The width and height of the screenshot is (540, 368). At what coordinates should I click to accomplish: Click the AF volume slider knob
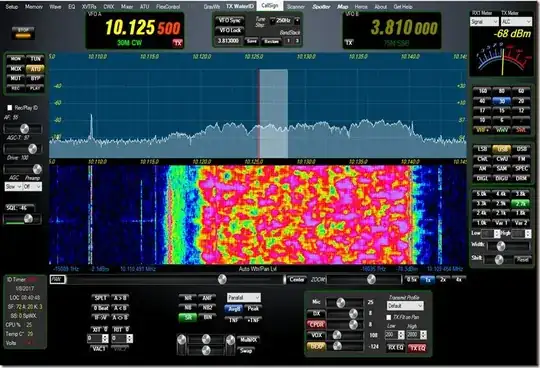pos(24,129)
